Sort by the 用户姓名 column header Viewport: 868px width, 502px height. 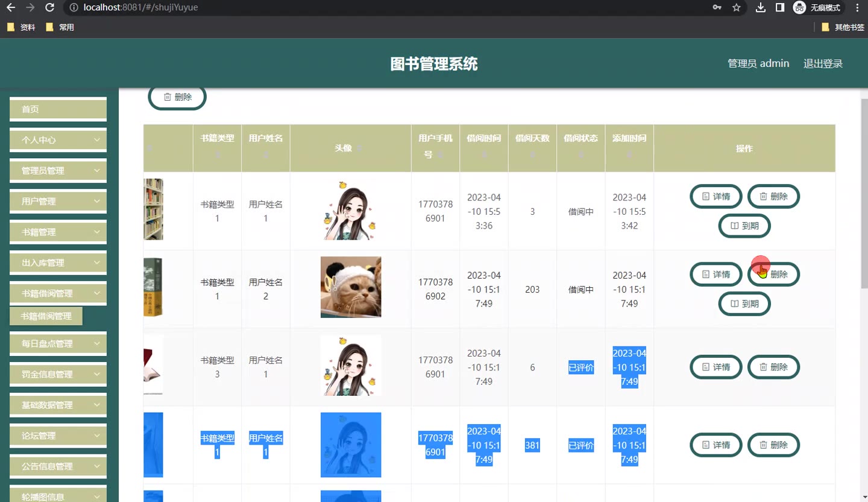click(266, 148)
